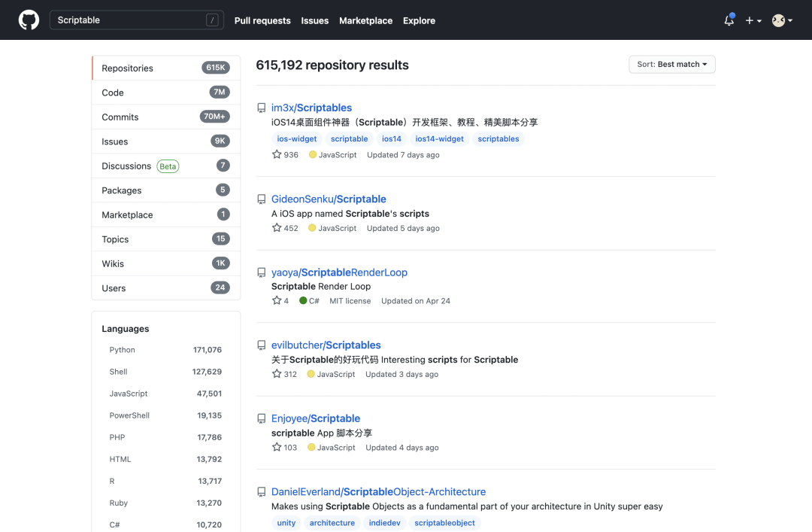This screenshot has height=532, width=812.
Task: Click the GitHub Octocat logo
Action: pos(29,20)
